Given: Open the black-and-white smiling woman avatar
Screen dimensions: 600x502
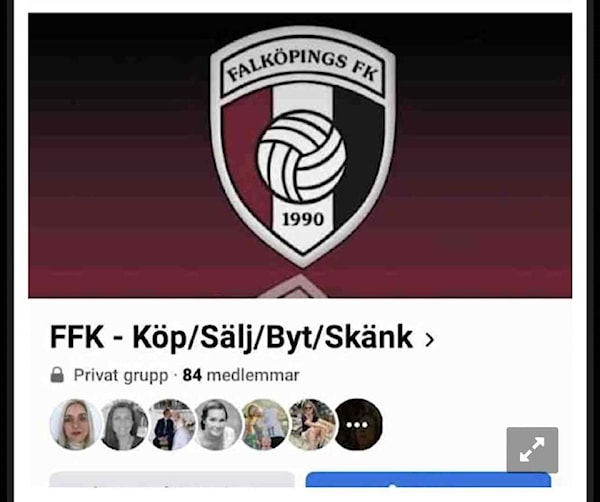Looking at the screenshot, I should point(218,424).
